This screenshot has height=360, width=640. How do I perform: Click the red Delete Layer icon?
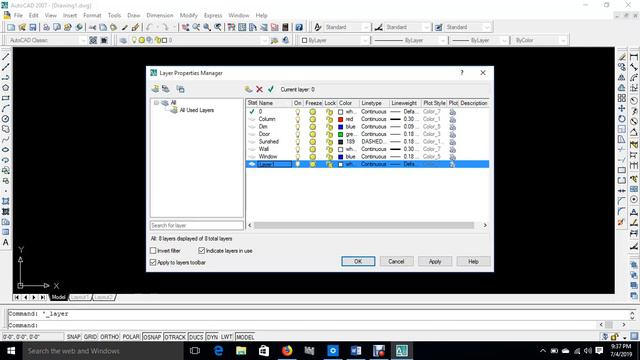259,89
